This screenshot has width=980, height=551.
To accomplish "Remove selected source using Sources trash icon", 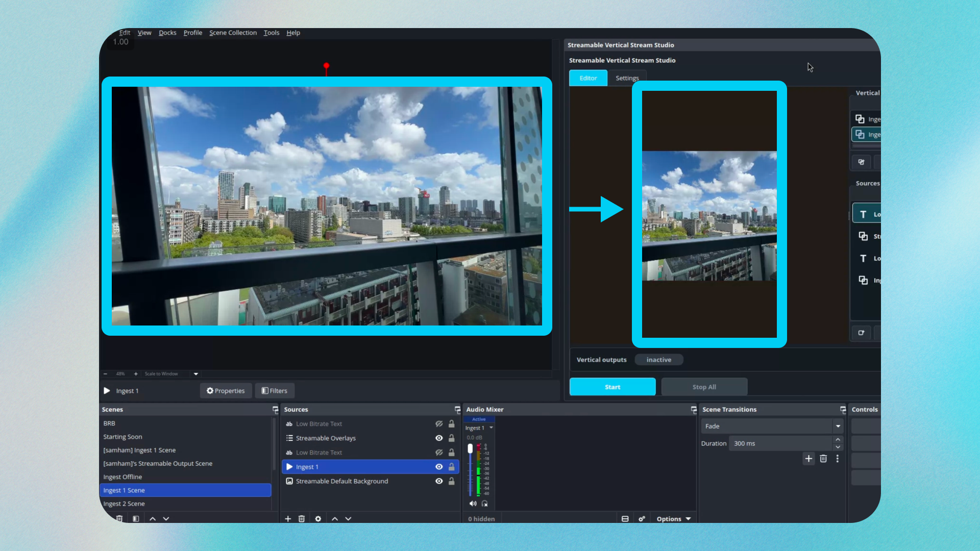I will click(302, 518).
